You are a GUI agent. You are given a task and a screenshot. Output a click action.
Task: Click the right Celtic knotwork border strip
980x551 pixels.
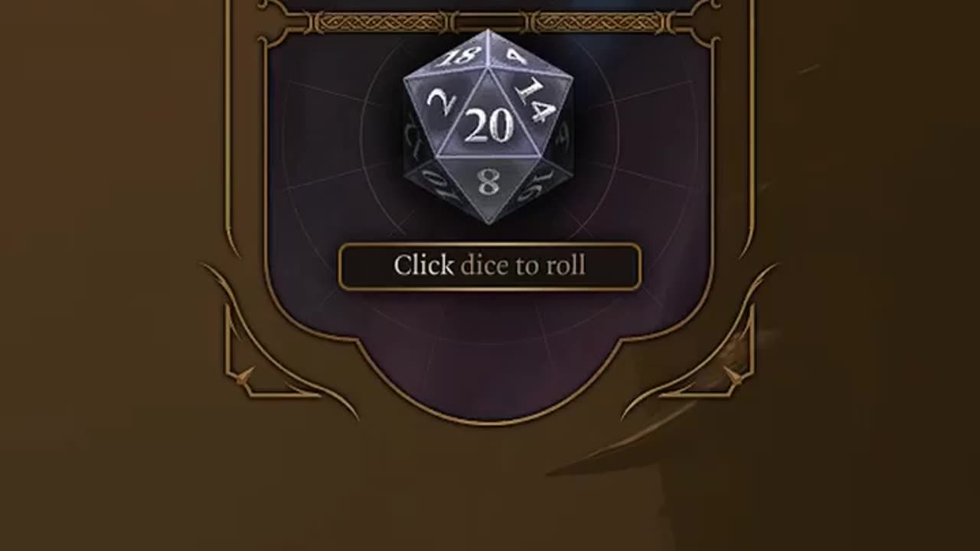click(596, 23)
